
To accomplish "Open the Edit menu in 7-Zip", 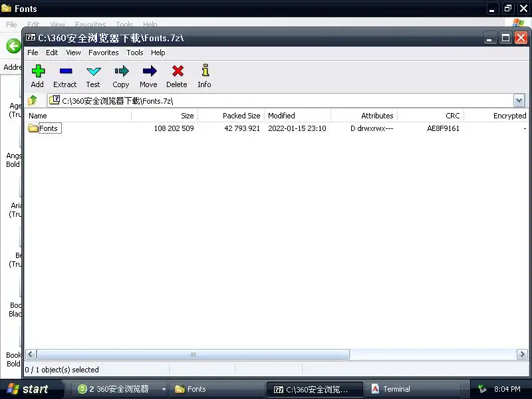I will point(52,53).
